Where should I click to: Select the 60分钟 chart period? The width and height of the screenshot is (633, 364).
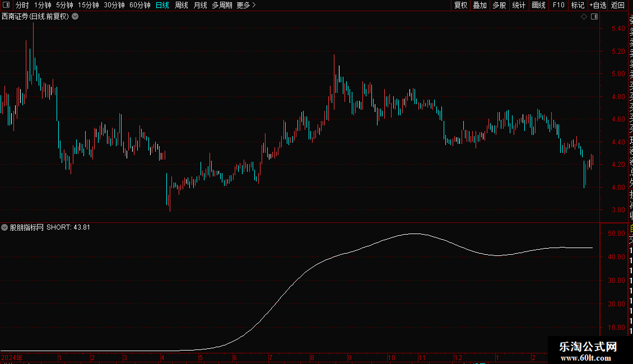(140, 5)
